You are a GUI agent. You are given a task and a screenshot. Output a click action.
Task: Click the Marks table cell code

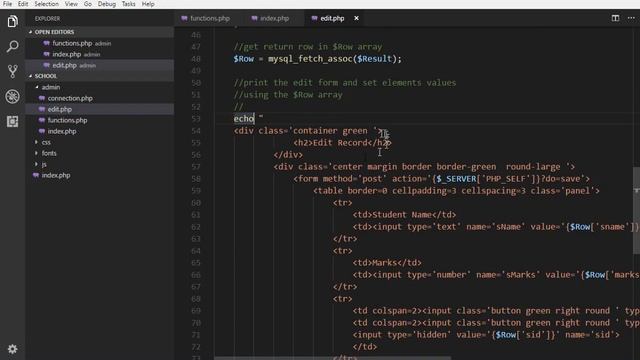click(x=387, y=263)
